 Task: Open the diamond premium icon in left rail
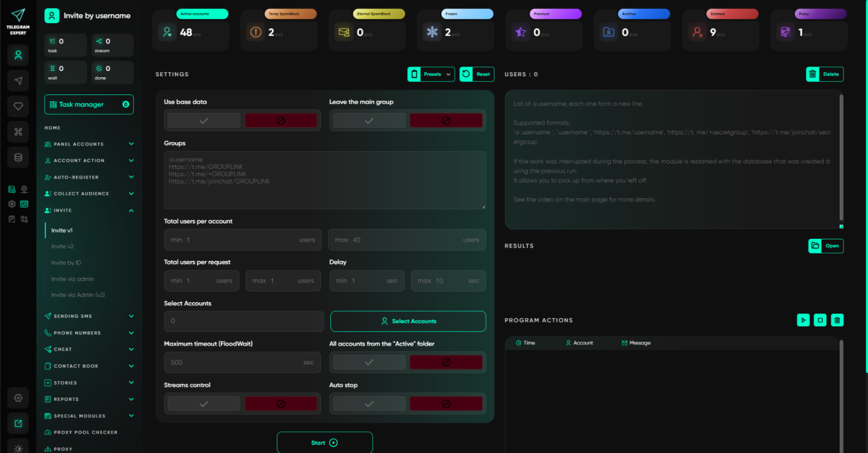[x=18, y=106]
